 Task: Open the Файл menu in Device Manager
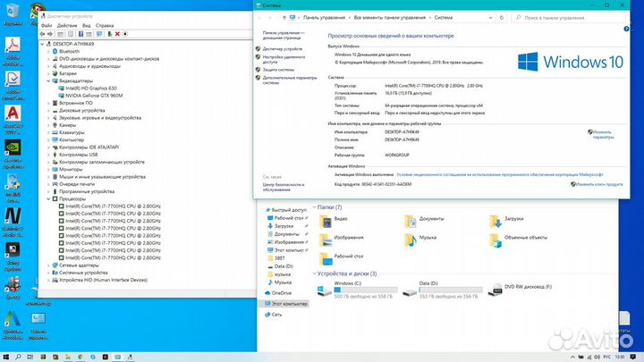[x=47, y=25]
